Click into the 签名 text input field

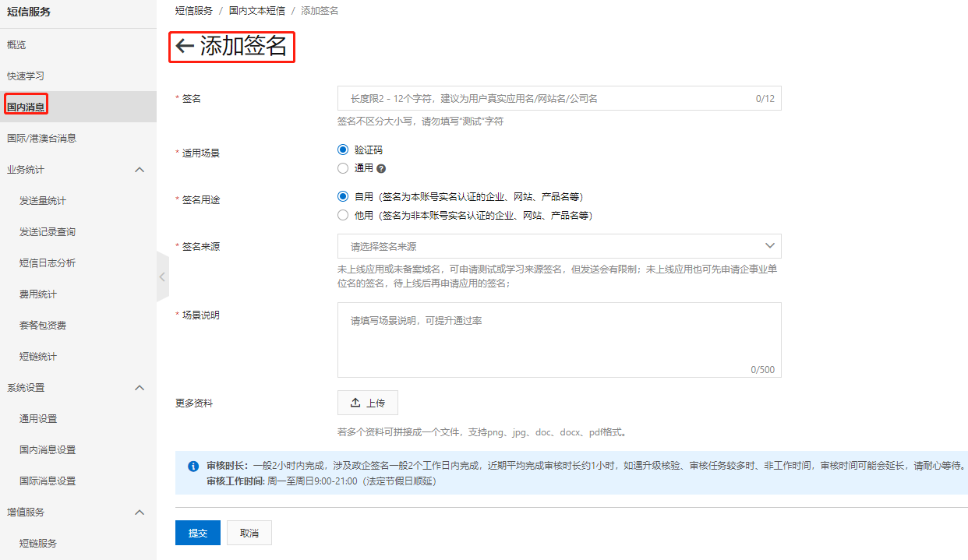click(546, 98)
